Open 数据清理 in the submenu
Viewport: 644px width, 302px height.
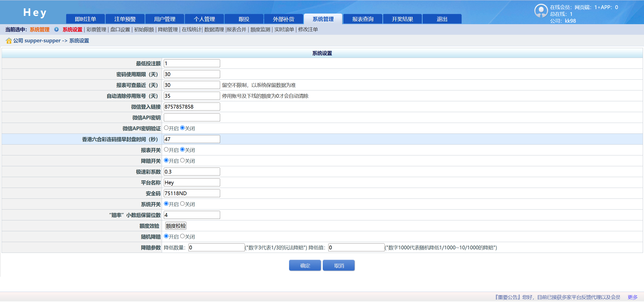coord(213,29)
